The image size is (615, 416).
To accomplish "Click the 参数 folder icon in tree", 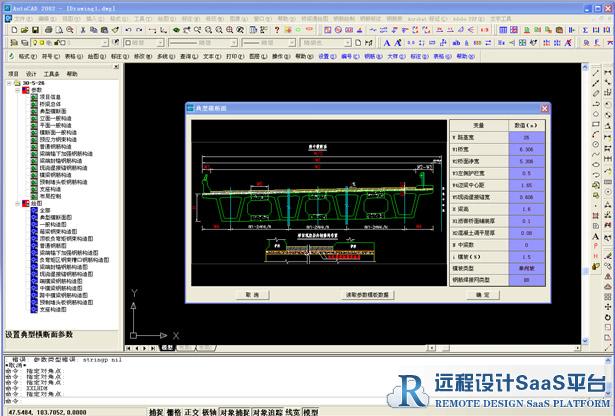I will (x=24, y=89).
